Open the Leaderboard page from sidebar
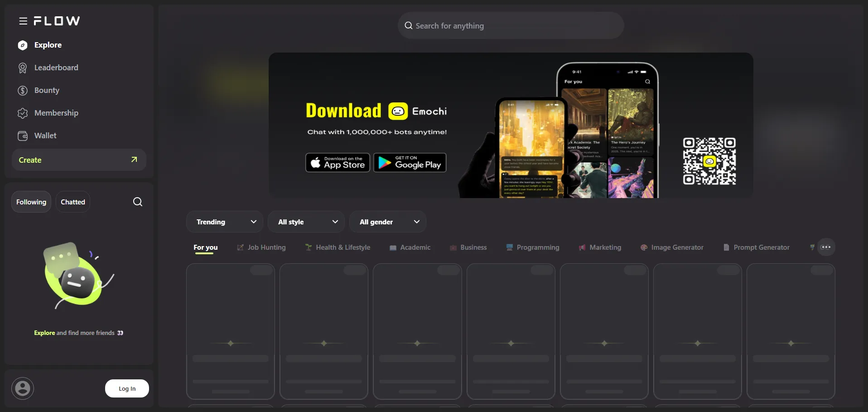The height and width of the screenshot is (412, 868). (56, 68)
